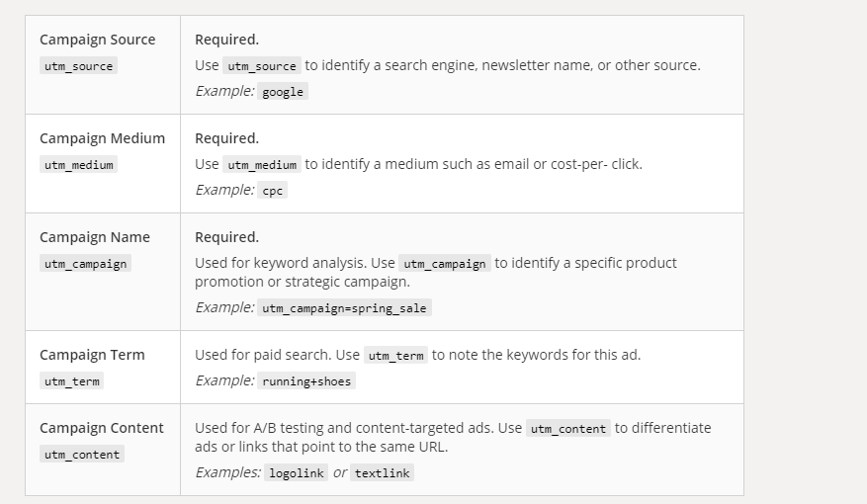Click the Campaign Term heading
Image resolution: width=867 pixels, height=504 pixels.
(92, 356)
